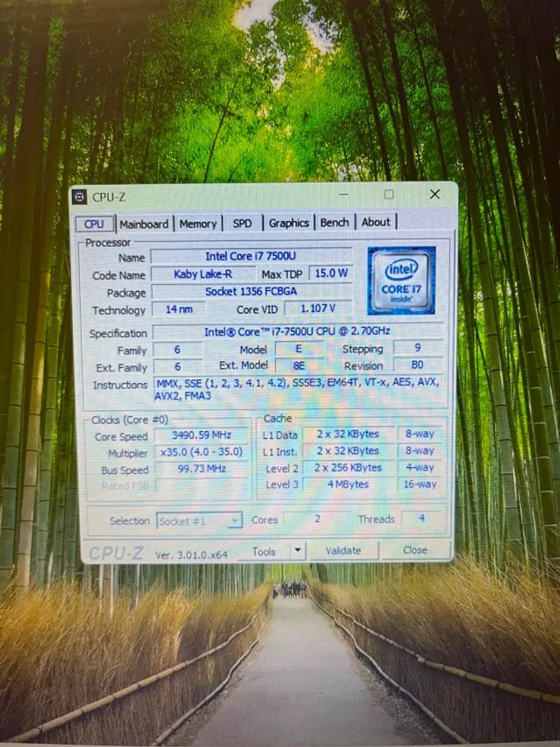Screen dimensions: 560x747
Task: Click the Instructions list field
Action: (298, 389)
